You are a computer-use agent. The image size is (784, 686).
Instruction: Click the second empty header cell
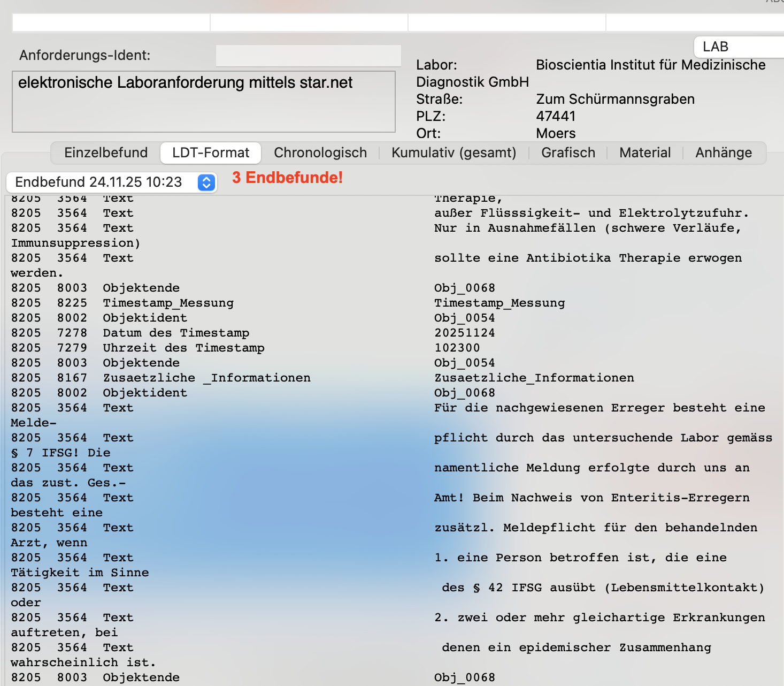pos(309,22)
